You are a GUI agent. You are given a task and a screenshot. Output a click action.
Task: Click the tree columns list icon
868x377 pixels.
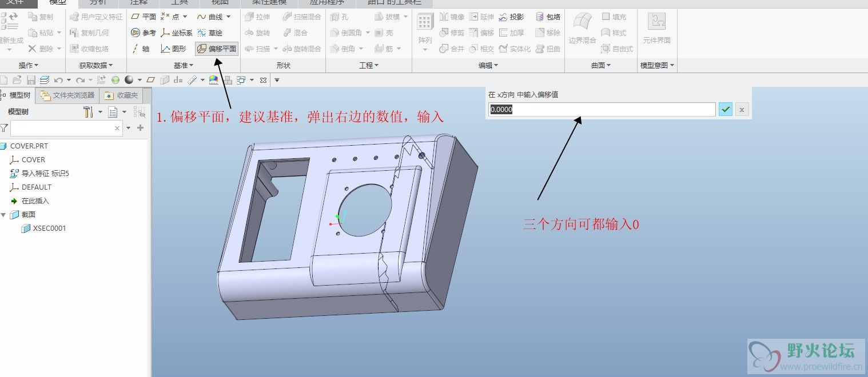click(113, 112)
